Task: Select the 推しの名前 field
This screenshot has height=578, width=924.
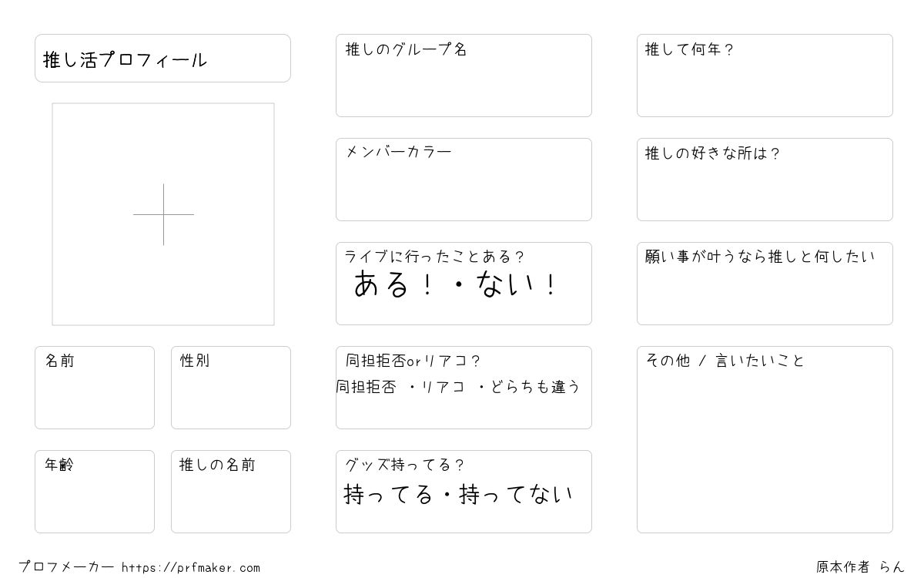Action: click(x=231, y=492)
